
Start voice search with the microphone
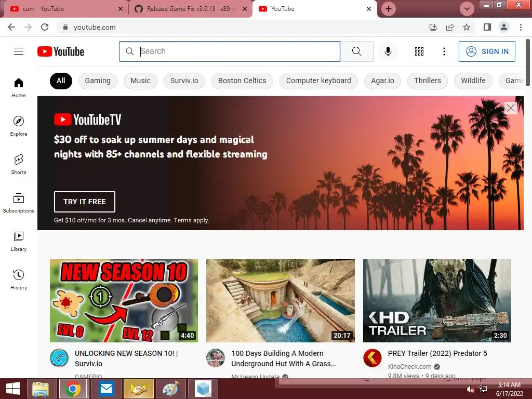tap(388, 51)
